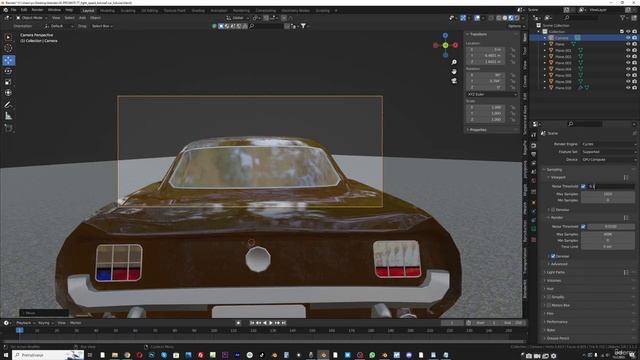Enable the viewport Denoise checkbox

click(553, 210)
